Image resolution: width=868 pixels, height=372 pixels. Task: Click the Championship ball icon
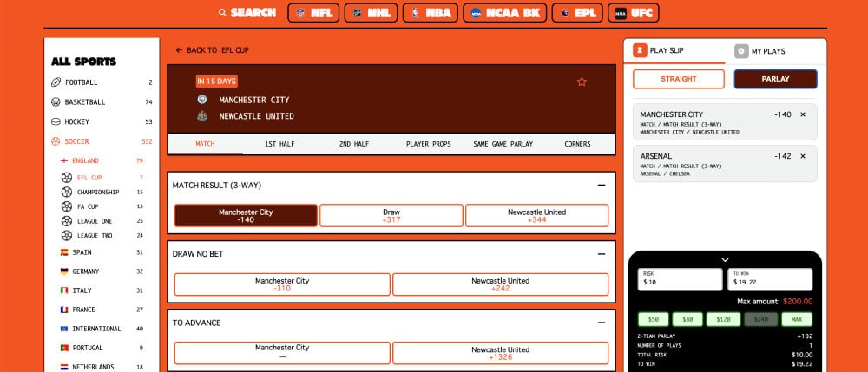(x=67, y=192)
